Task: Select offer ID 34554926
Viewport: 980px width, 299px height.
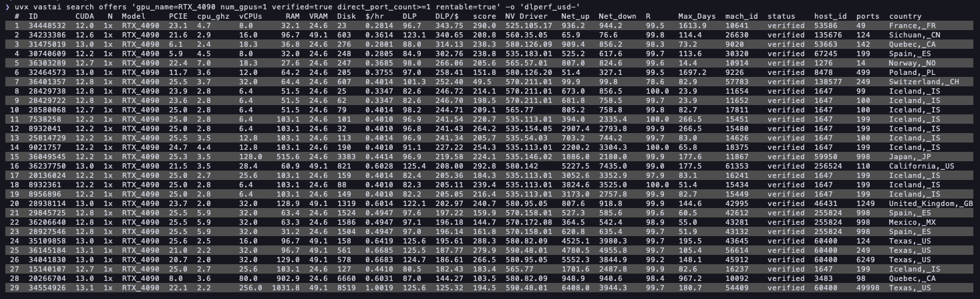Action: click(47, 288)
